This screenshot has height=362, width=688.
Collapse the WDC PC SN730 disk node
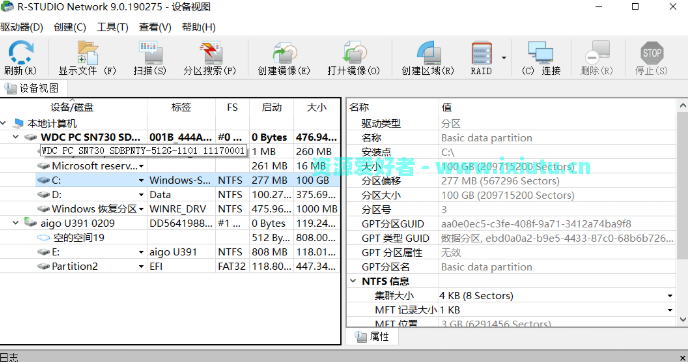16,137
